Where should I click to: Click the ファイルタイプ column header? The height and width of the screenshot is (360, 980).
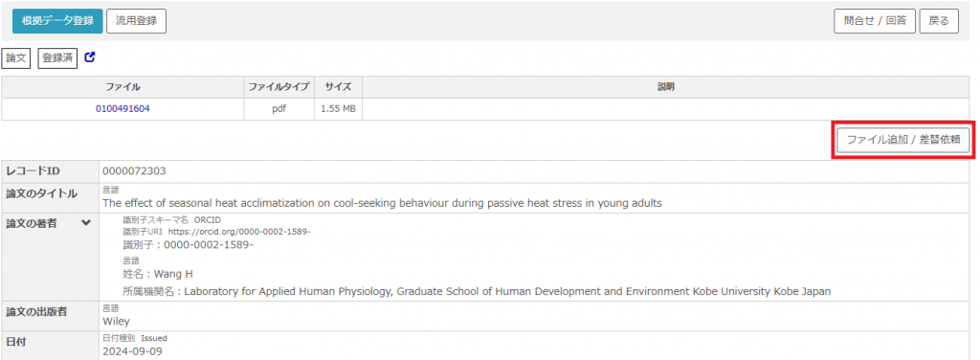pyautogui.click(x=279, y=87)
